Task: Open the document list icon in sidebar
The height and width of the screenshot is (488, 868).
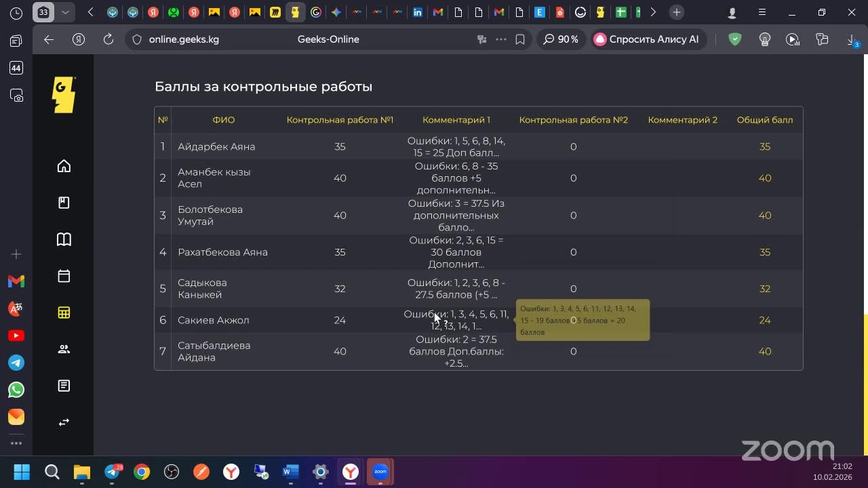Action: 64,386
